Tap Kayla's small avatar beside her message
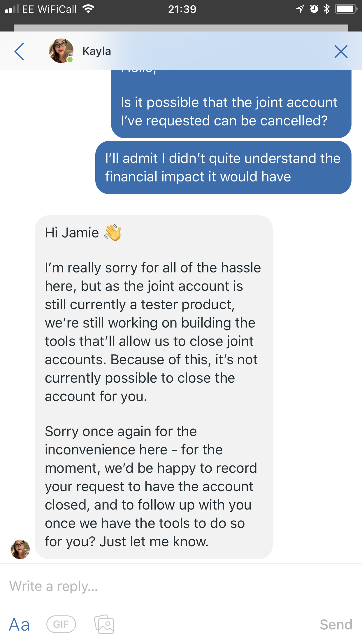Screen dimensions: 362x644 pyautogui.click(x=20, y=549)
